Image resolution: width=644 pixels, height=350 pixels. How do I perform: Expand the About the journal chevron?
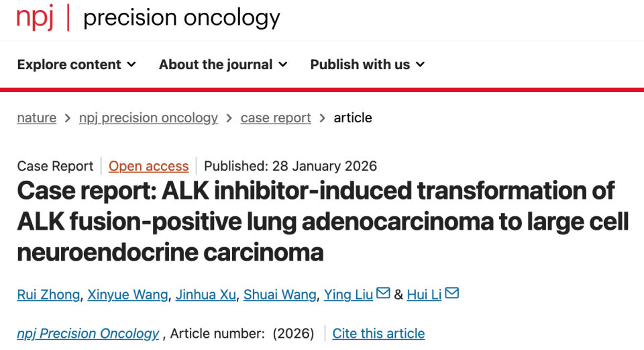[283, 64]
